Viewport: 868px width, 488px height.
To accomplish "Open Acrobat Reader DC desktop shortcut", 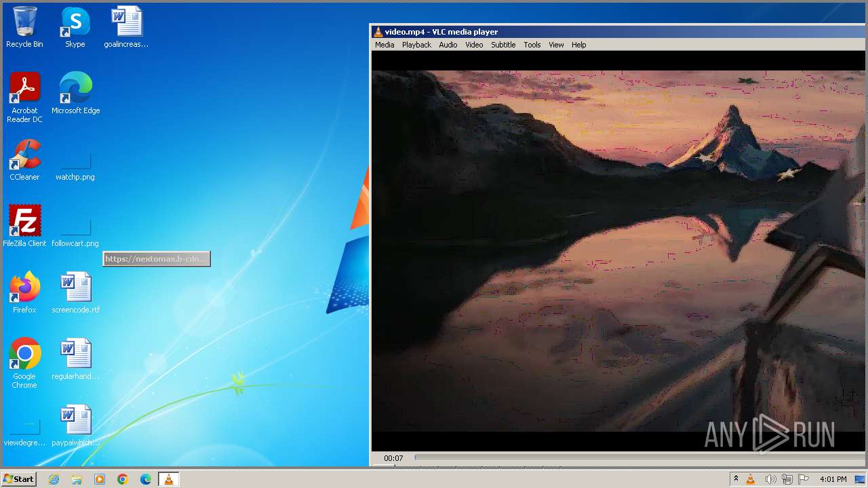I will pos(24,98).
